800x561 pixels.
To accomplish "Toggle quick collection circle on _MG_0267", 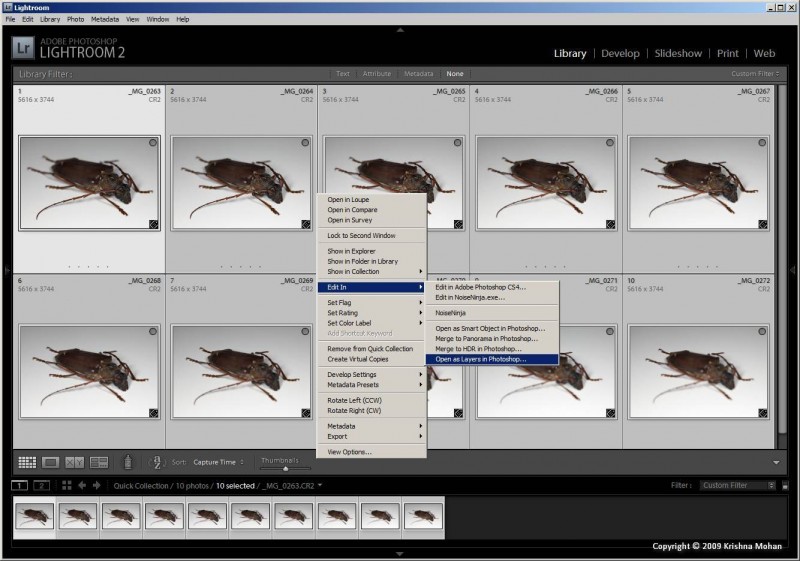I will tap(762, 143).
